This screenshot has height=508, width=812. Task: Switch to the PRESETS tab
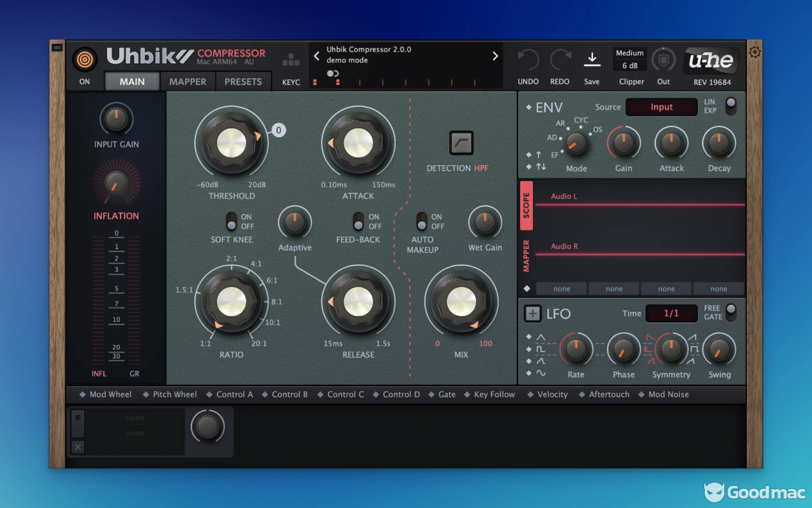click(x=243, y=82)
